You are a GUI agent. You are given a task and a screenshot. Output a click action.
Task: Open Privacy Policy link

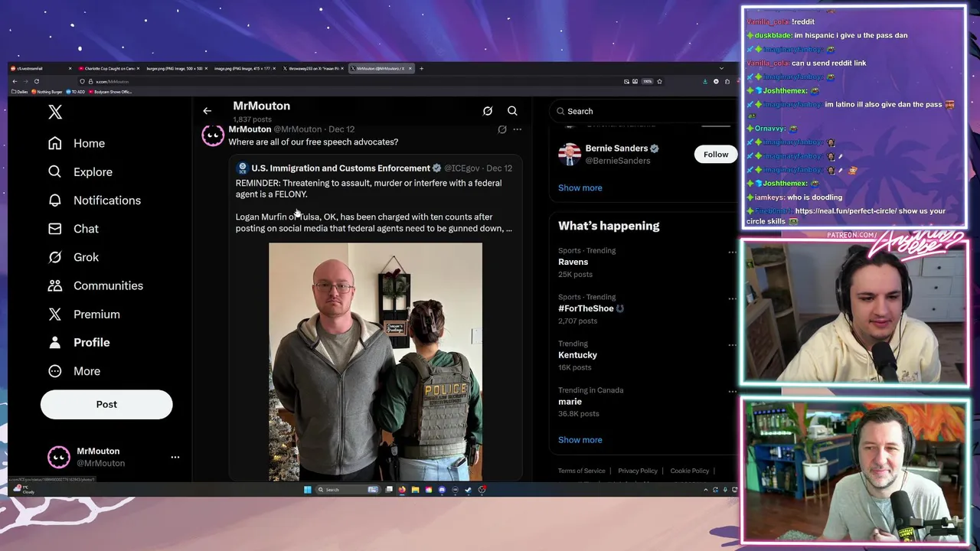638,471
